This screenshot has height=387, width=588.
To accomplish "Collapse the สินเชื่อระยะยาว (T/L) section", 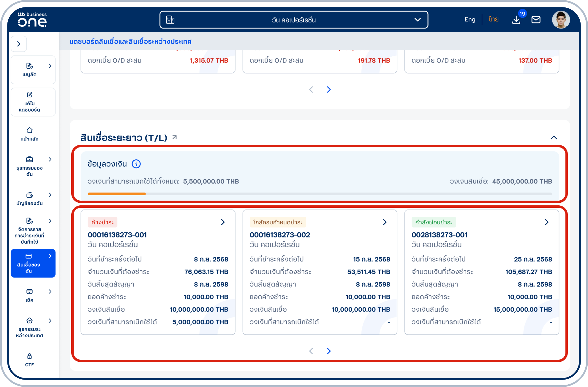I will 554,137.
